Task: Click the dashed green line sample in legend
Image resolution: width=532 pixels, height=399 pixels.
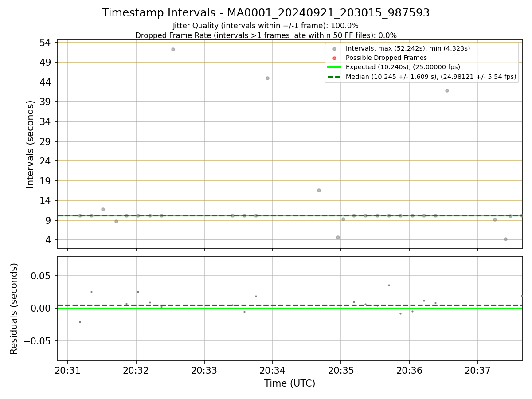Action: point(335,77)
